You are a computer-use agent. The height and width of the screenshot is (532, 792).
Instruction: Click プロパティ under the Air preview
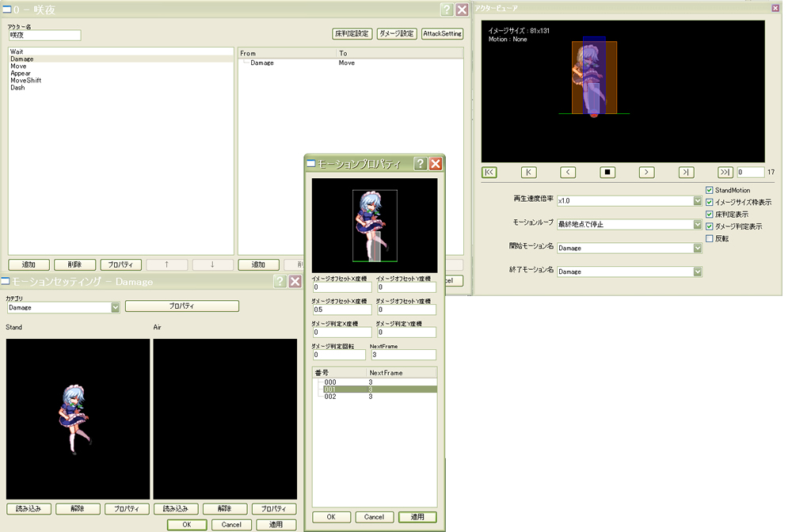[x=274, y=509]
